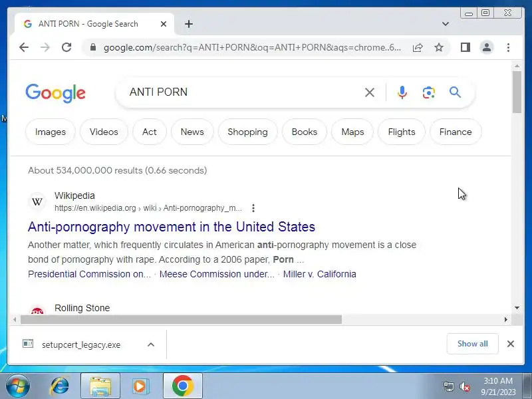The height and width of the screenshot is (399, 532).
Task: Share this page icon in address bar
Action: (x=418, y=47)
